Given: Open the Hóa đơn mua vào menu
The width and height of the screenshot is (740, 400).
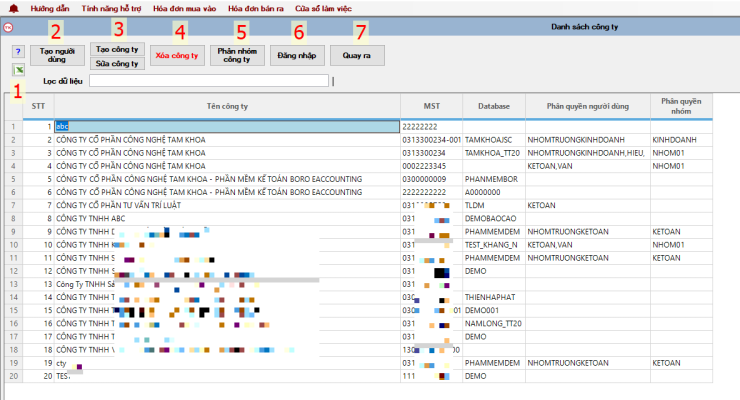Looking at the screenshot, I should coord(184,8).
